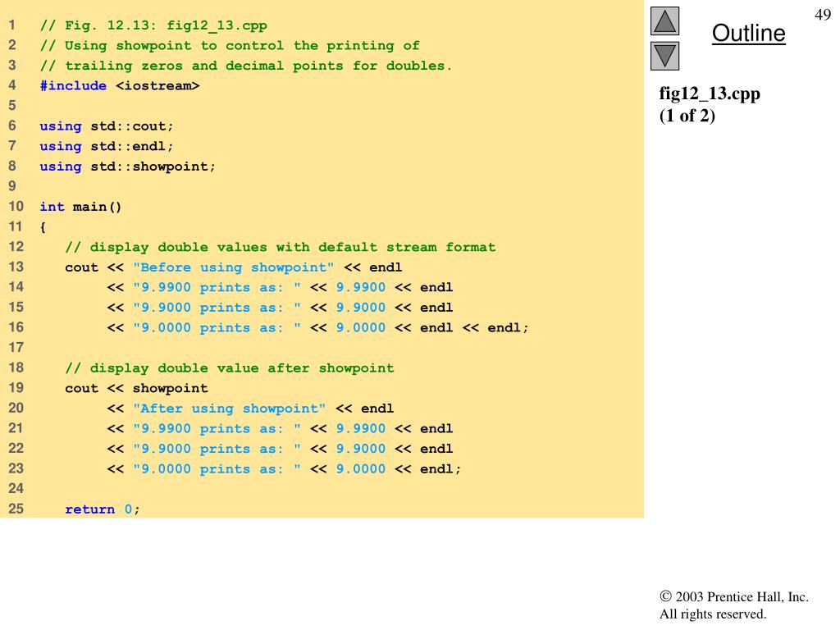Click comment 'display double values with default stream format'
Viewport: 840px width, 630px height.
point(281,248)
